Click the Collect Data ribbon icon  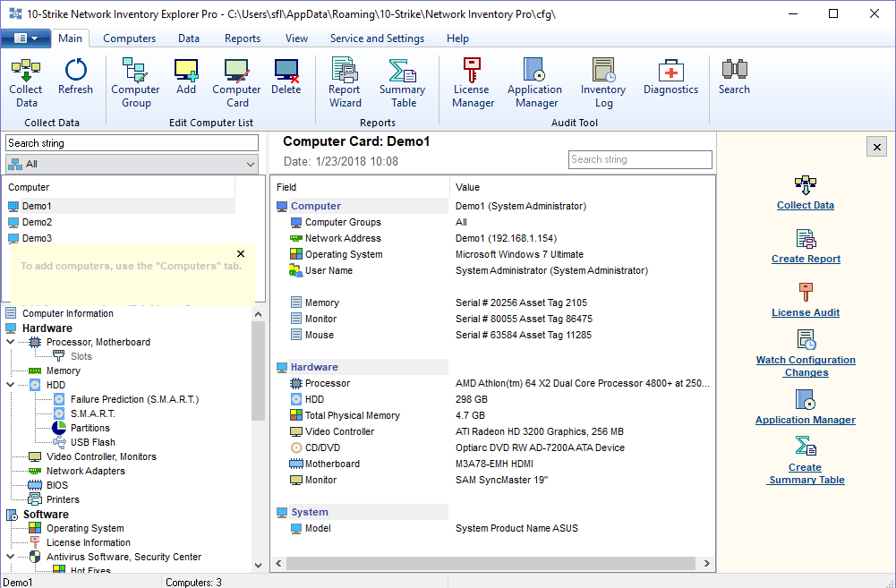[26, 70]
